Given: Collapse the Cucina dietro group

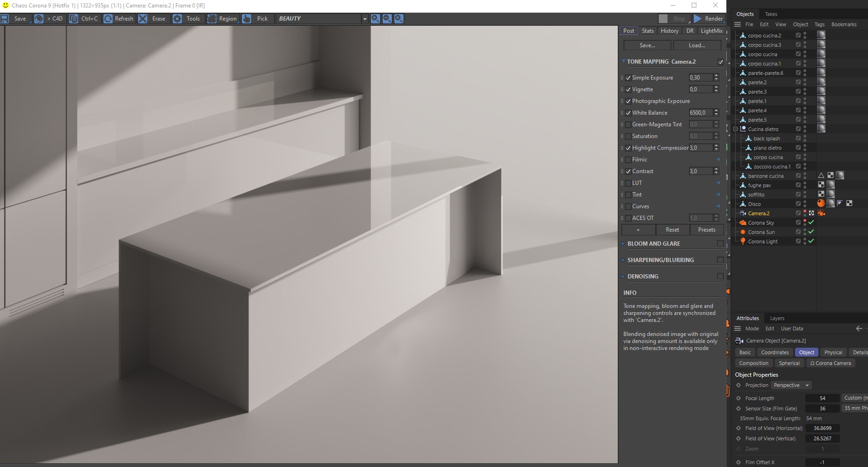Looking at the screenshot, I should [x=736, y=129].
